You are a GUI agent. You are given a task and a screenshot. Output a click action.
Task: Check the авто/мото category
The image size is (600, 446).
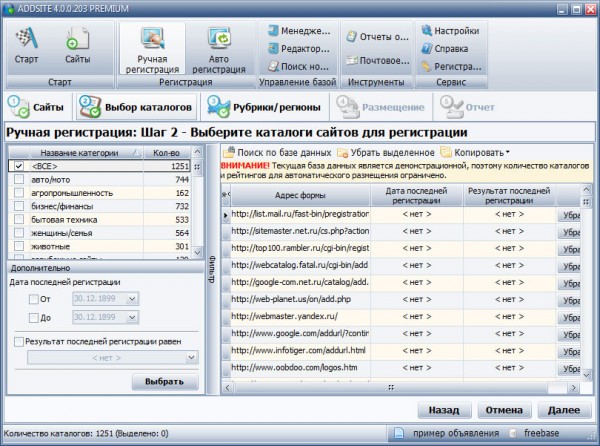(19, 179)
